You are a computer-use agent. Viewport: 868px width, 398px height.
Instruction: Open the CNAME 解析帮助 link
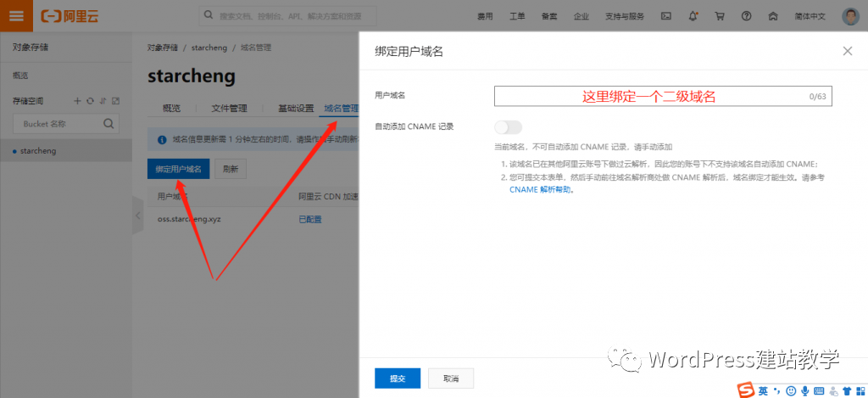tap(542, 189)
